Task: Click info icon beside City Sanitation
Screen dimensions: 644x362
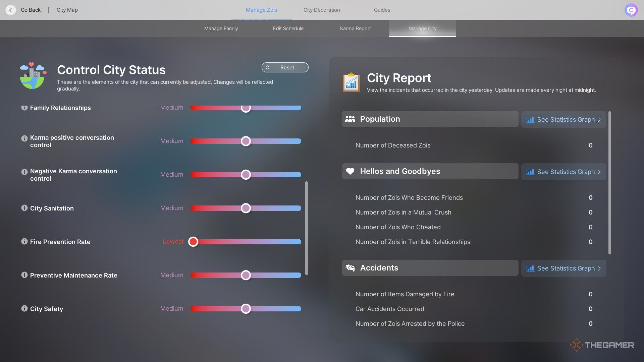Action: tap(24, 208)
